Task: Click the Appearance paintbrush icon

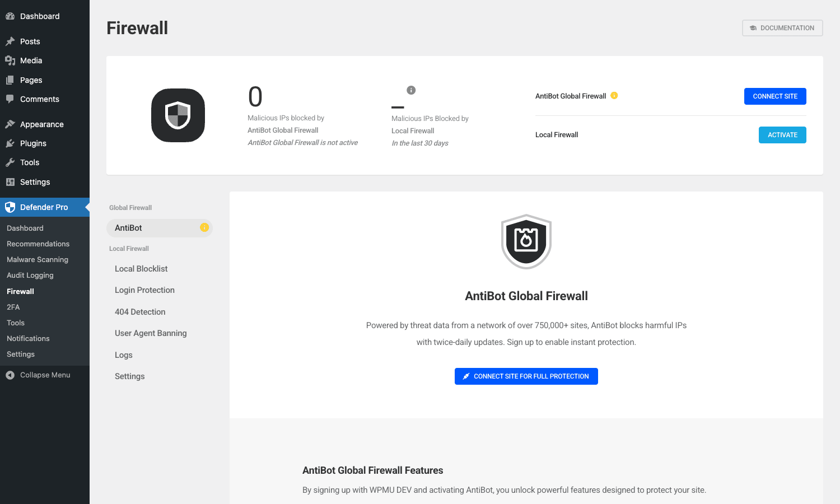Action: pyautogui.click(x=10, y=124)
